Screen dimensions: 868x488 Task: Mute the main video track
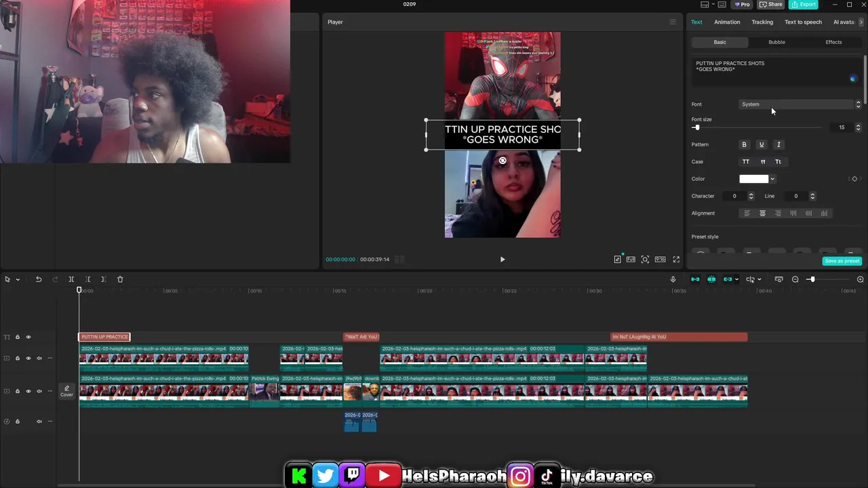tap(39, 391)
